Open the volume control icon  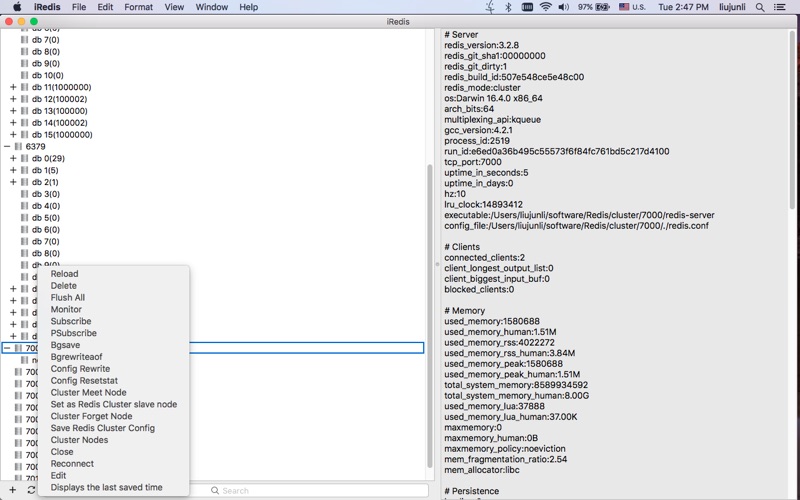point(564,7)
